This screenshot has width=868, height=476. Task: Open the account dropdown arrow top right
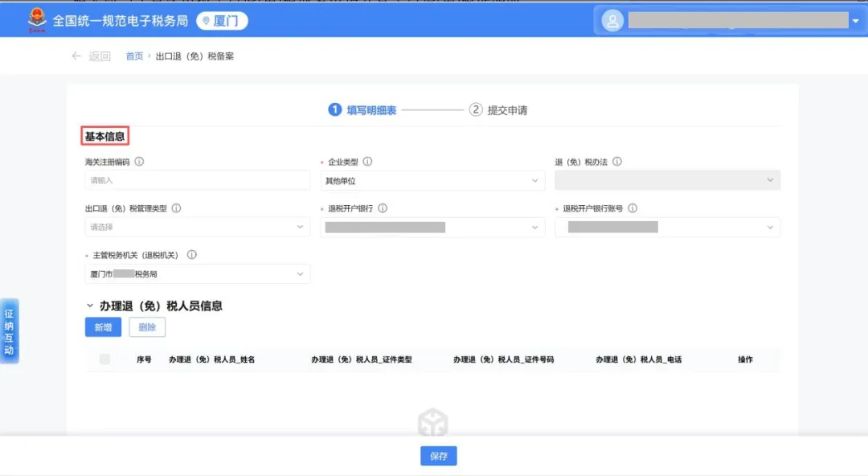(x=854, y=19)
